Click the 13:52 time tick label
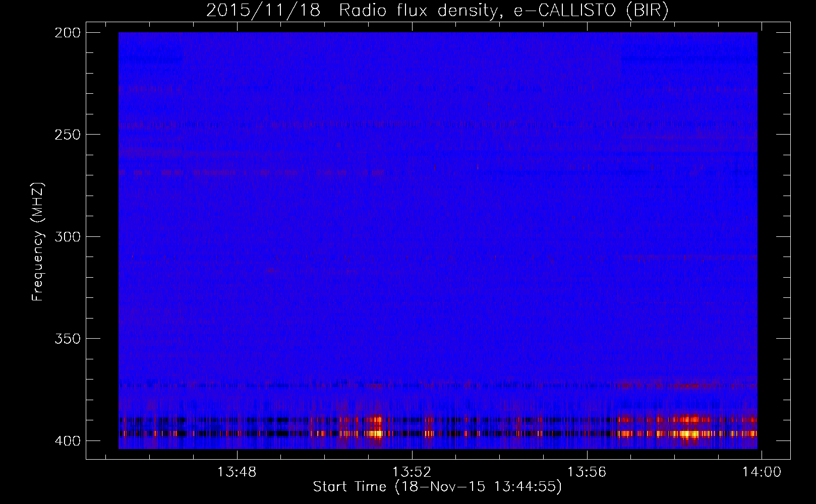 coord(412,472)
